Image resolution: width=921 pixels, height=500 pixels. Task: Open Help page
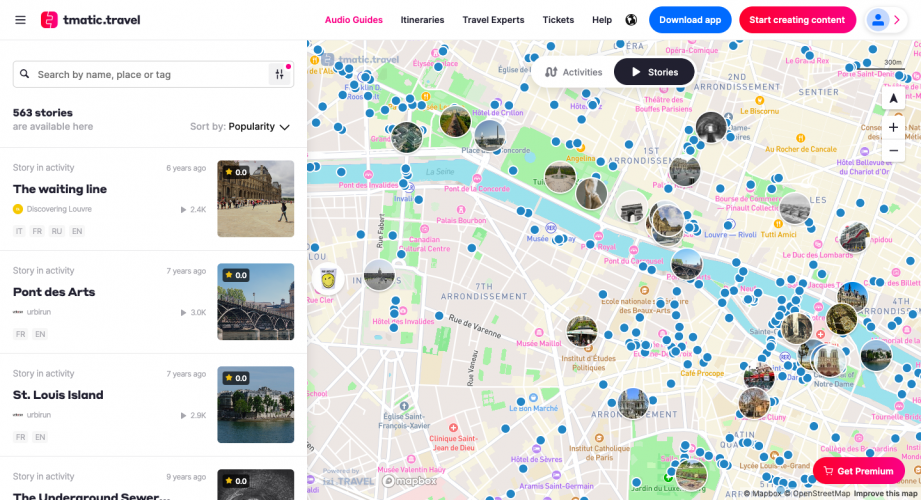pos(602,20)
